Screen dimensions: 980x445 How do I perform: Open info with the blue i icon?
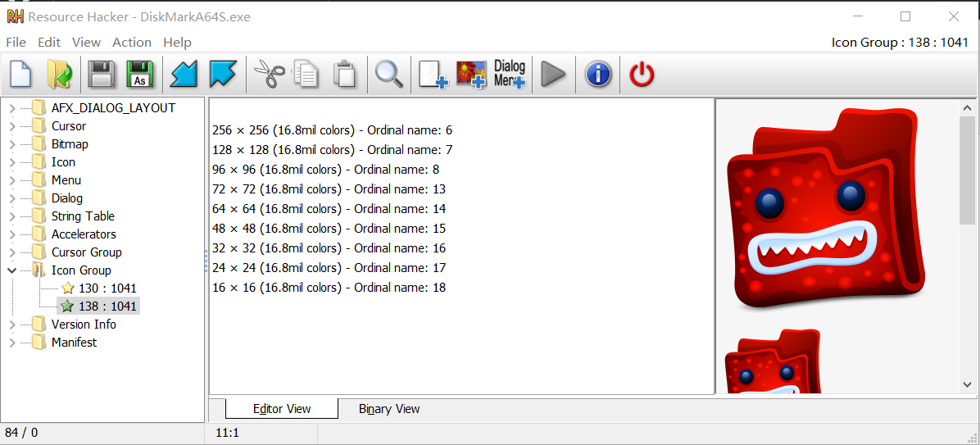pos(597,75)
